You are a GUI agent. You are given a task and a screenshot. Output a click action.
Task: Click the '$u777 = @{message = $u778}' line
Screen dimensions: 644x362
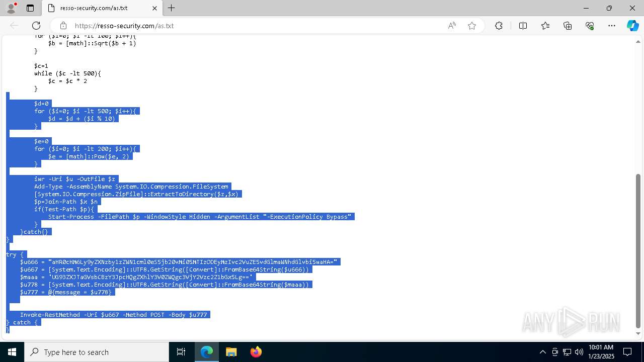66,292
